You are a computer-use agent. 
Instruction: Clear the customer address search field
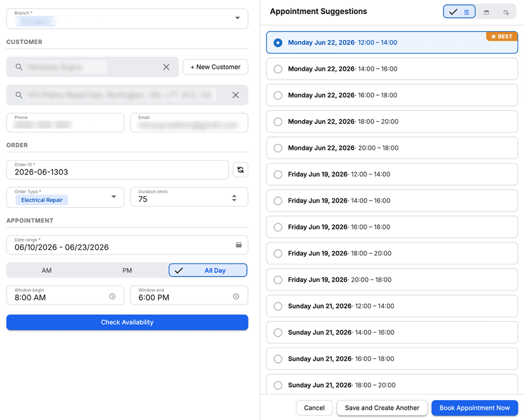(x=236, y=95)
